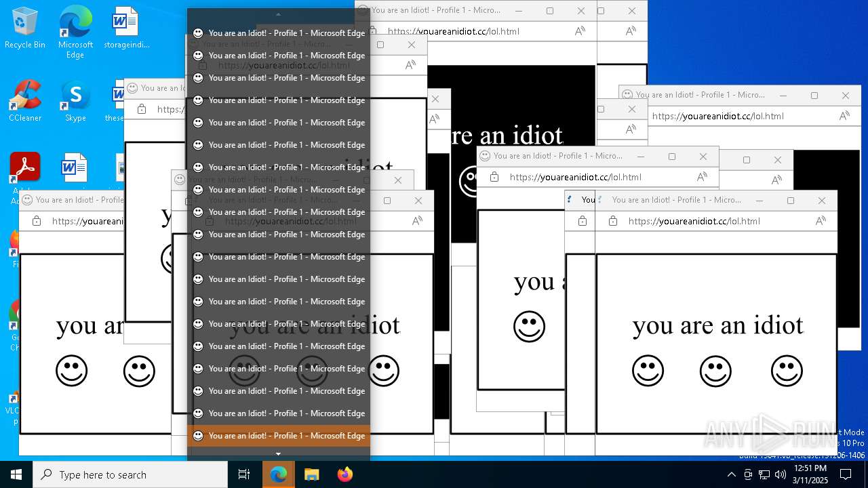Click lock icon in window showing 'you a' and one smiley

(494, 177)
